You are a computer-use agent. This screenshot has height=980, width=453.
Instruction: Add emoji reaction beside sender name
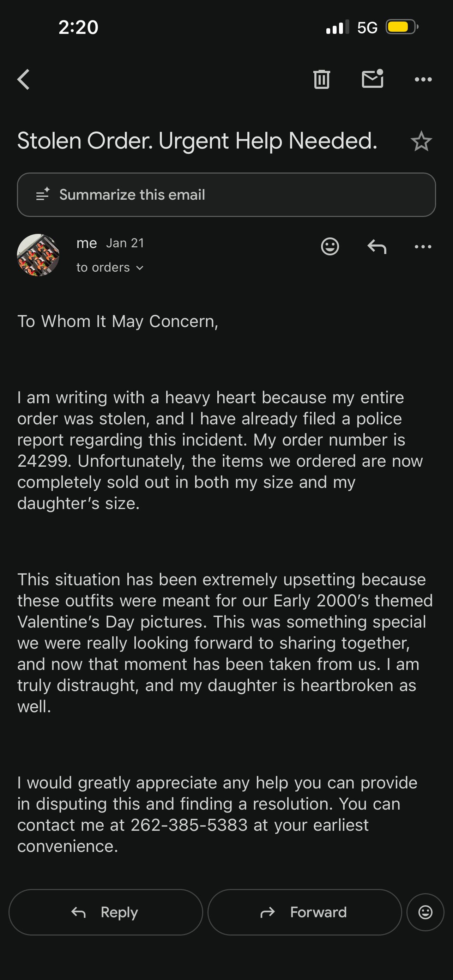pyautogui.click(x=330, y=247)
